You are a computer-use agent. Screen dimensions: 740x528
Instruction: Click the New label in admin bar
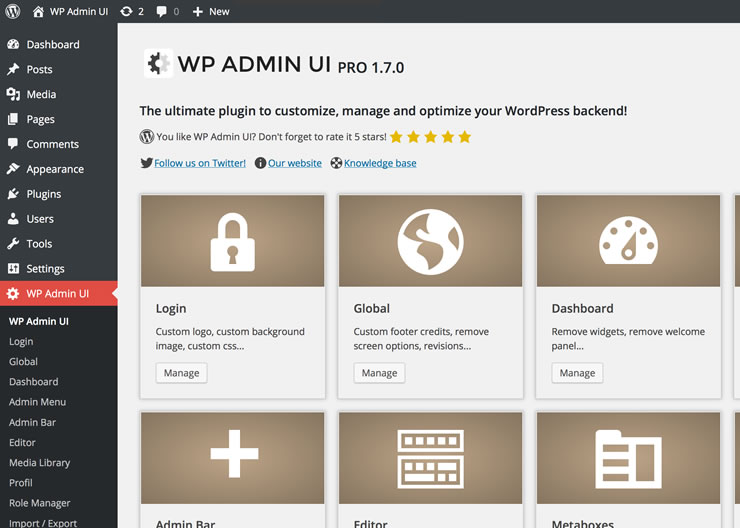pyautogui.click(x=219, y=12)
